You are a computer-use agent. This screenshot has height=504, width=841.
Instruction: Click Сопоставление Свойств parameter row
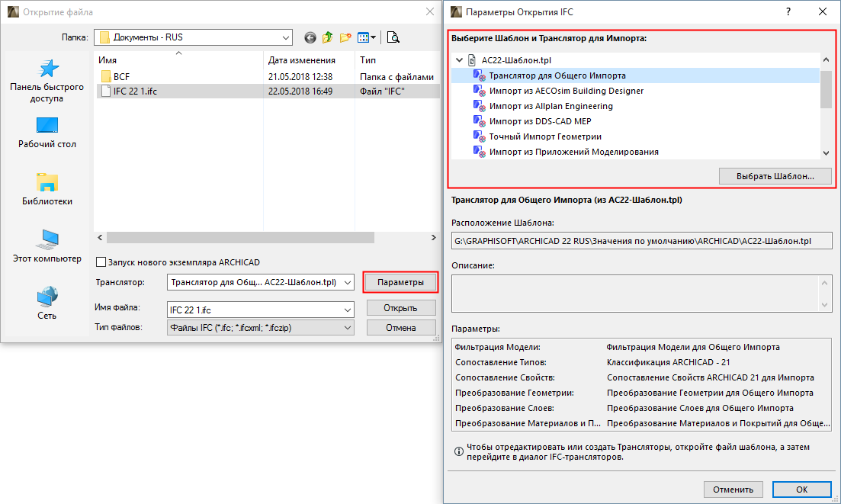tap(641, 377)
